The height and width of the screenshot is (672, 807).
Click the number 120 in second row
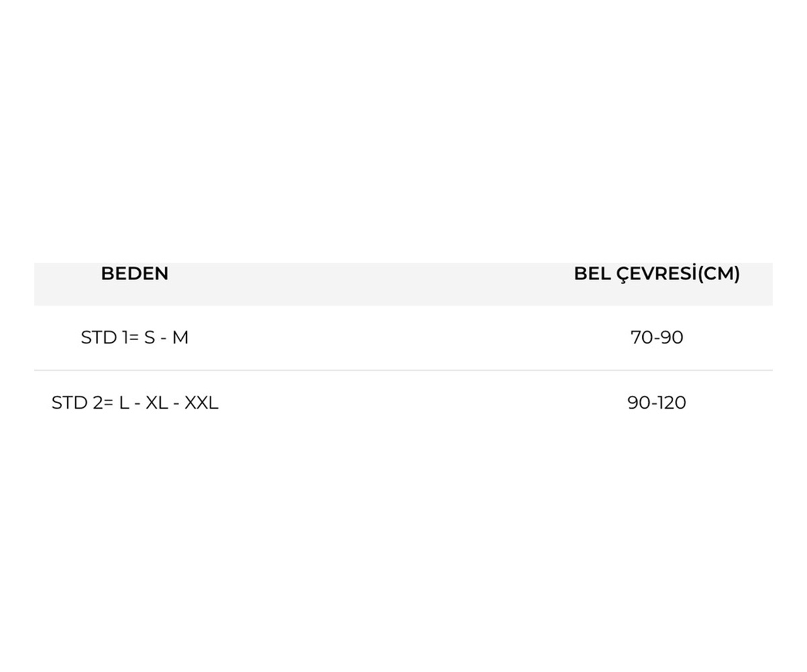[670, 403]
